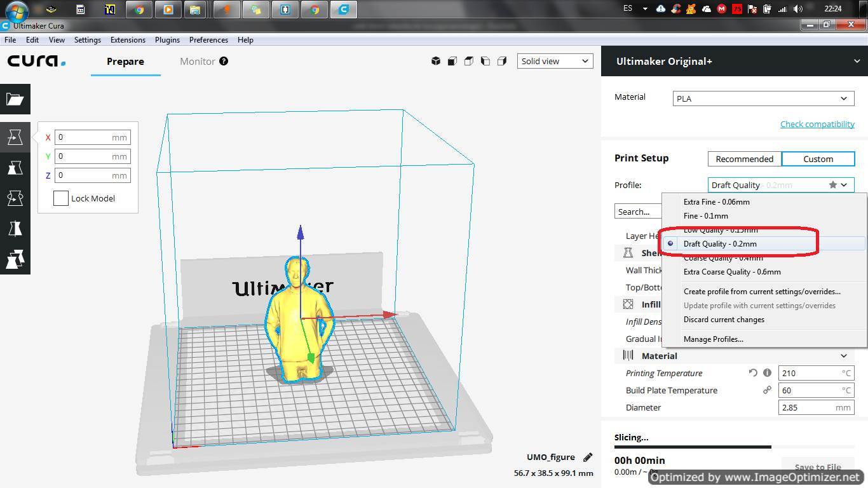Image resolution: width=868 pixels, height=488 pixels.
Task: Show hidden tray icons arrow
Action: (645, 9)
